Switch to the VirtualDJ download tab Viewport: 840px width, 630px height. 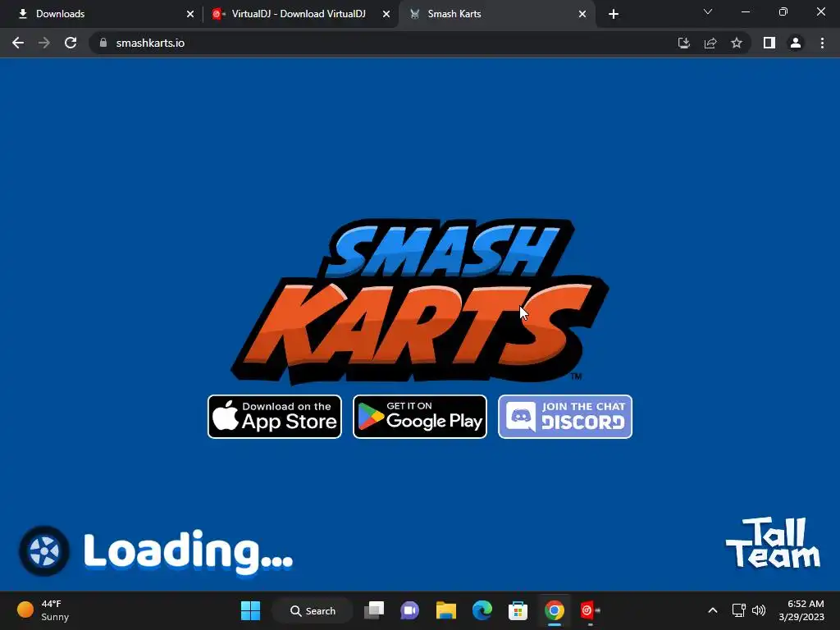[299, 14]
